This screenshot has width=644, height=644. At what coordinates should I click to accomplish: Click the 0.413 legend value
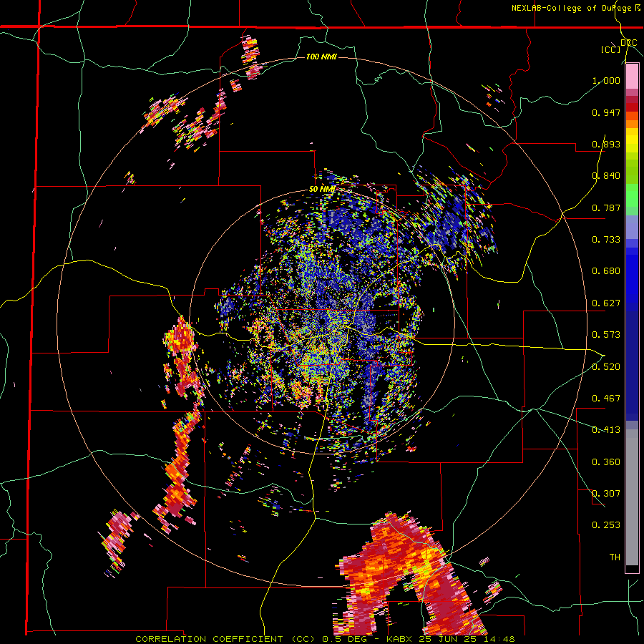click(x=606, y=430)
